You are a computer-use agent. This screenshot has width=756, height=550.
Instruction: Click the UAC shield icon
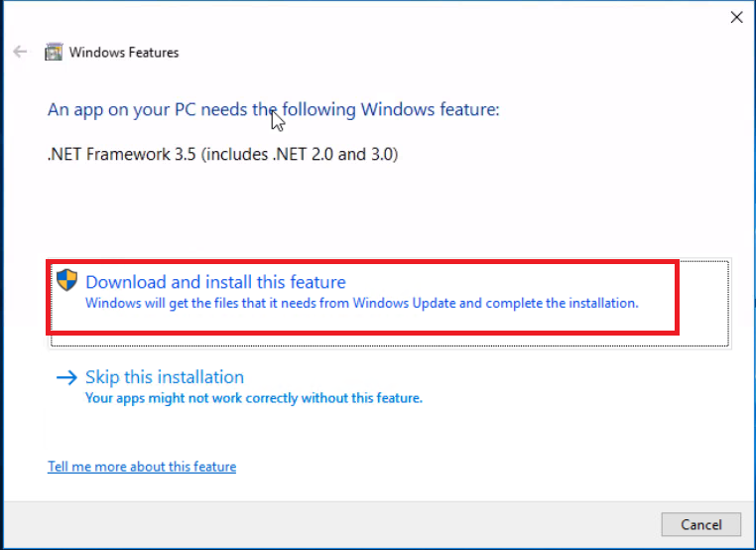click(67, 280)
